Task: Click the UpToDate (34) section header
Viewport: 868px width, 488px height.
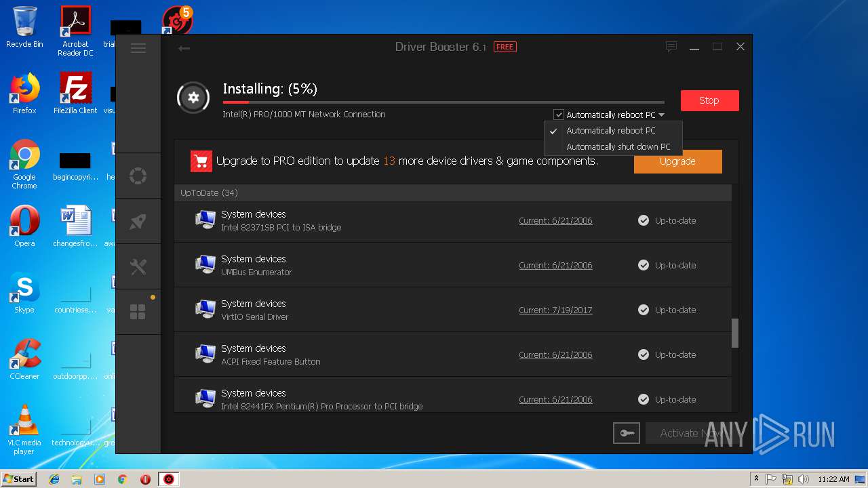Action: (453, 192)
